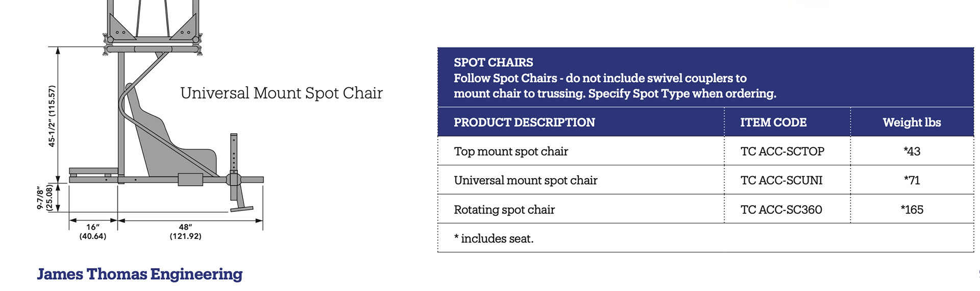Click the 45-1/2" height dimension label
This screenshot has height=291, width=980.
51,116
